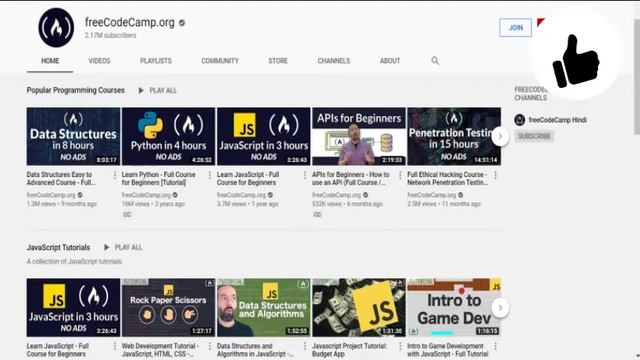Viewport: 640px width, 360px height.
Task: Open 'Javascript Project Tutorial: Budget App' title
Action: (349, 350)
